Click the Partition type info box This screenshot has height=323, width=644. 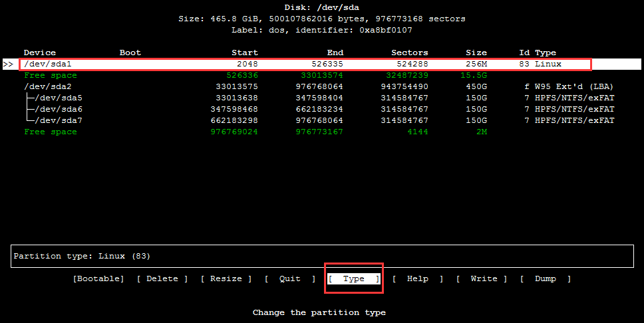click(322, 256)
